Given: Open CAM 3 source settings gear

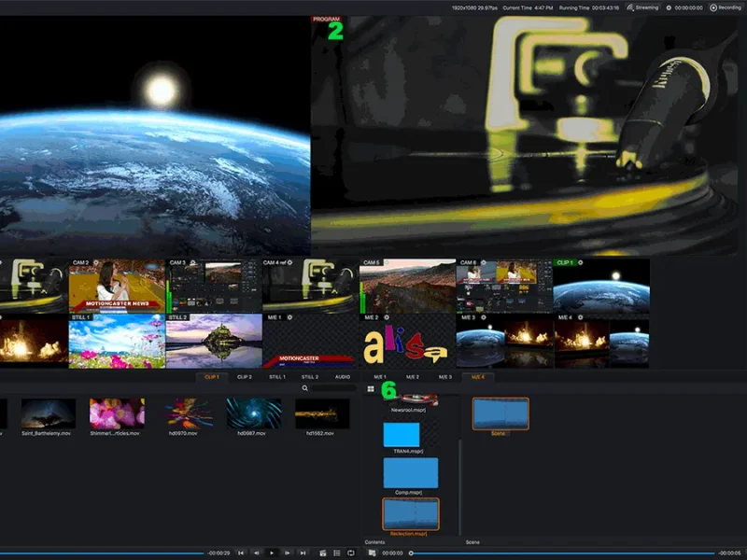Looking at the screenshot, I should click(193, 263).
